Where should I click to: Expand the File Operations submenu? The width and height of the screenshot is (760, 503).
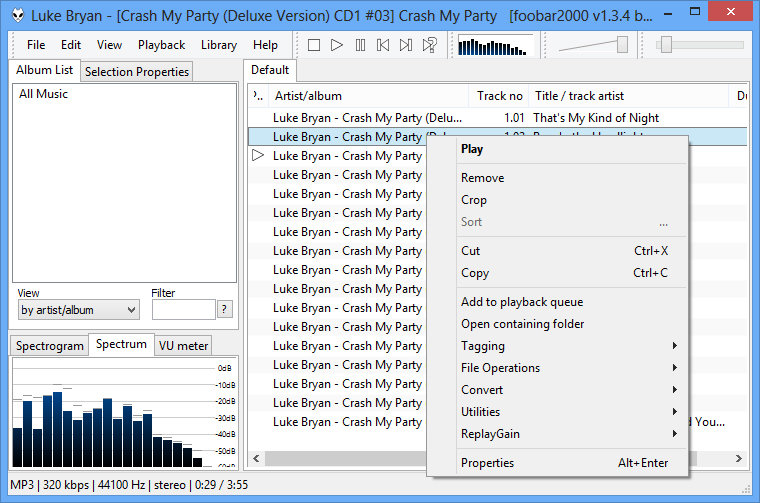tap(558, 368)
